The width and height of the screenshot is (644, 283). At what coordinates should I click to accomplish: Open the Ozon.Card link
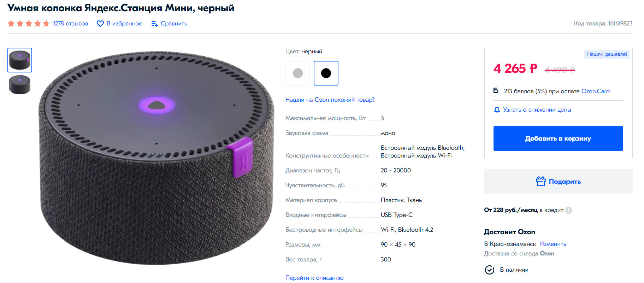[595, 91]
